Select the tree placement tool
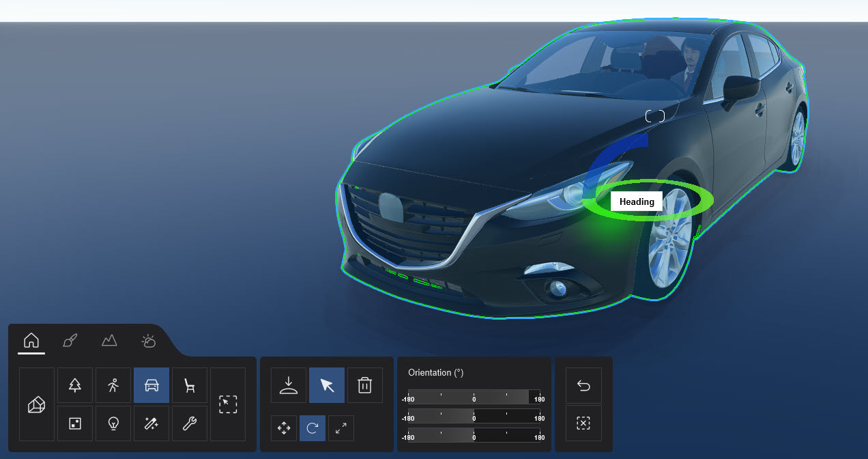The image size is (868, 459). click(74, 385)
